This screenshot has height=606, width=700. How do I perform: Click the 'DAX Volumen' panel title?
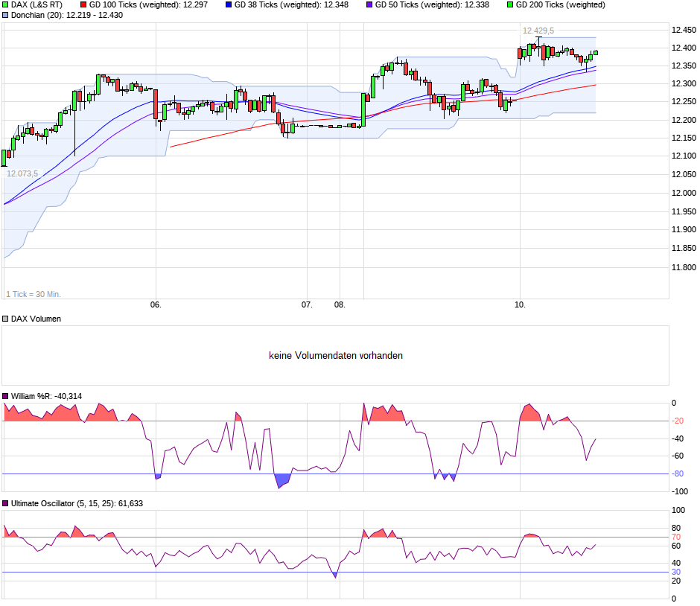pos(36,319)
